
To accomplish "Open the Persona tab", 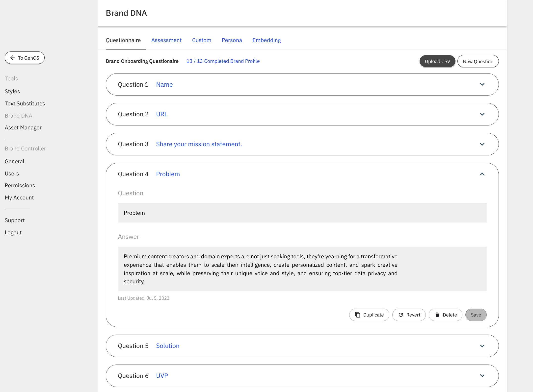I will [x=232, y=40].
